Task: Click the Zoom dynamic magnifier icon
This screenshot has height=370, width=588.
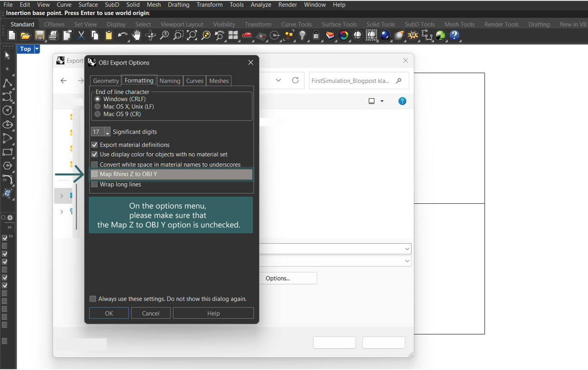Action: (164, 35)
